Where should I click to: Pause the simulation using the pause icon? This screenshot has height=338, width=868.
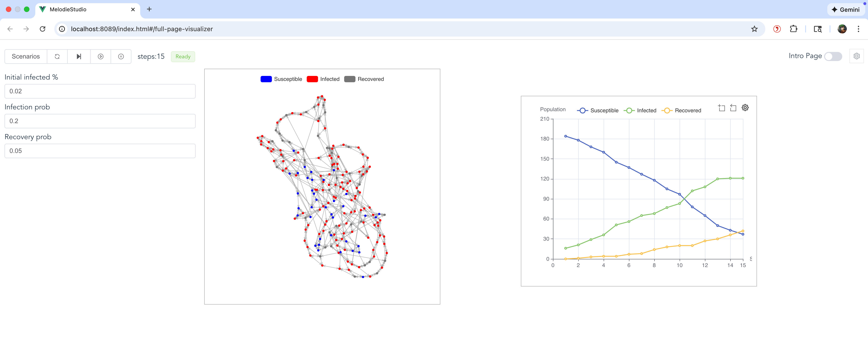coord(121,56)
